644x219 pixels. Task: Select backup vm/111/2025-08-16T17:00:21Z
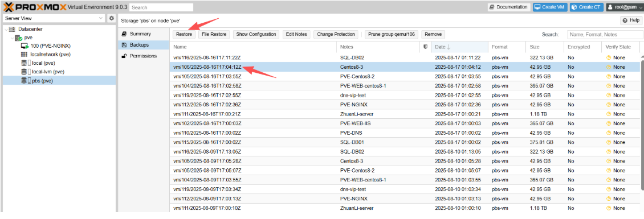[405, 114]
